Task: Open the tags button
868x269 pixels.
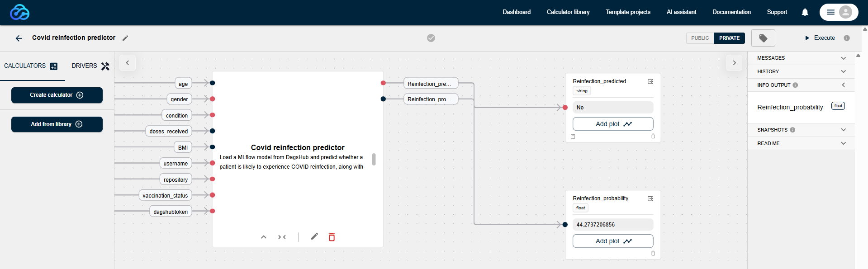Action: (x=763, y=38)
